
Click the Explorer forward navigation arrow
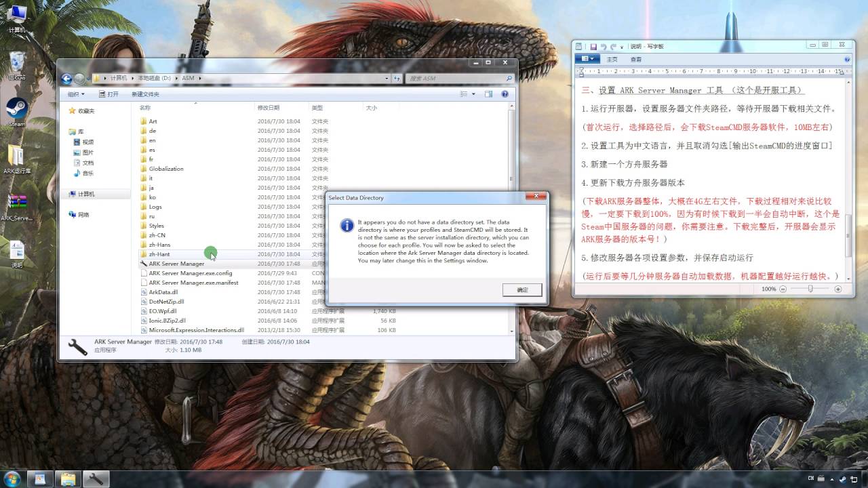coord(80,78)
